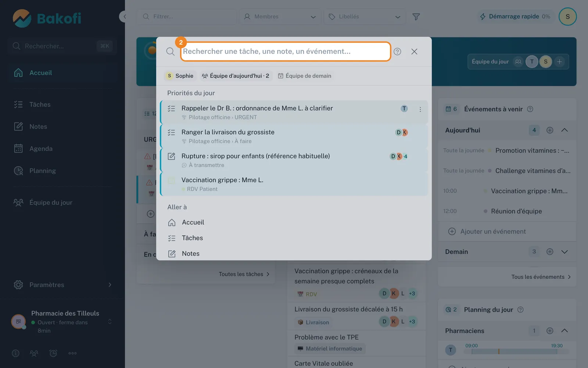Viewport: 588px width, 368px height.
Task: Open options menu for Rappeler le Dr B. task
Action: (x=420, y=109)
